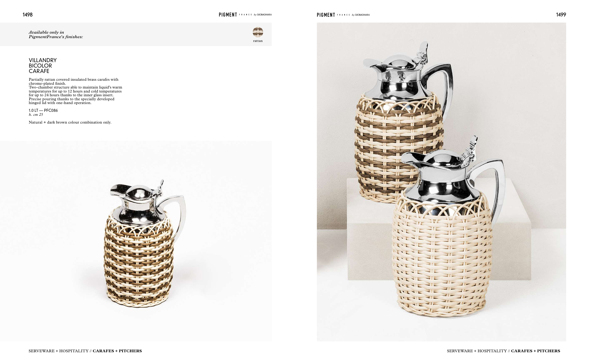
Task: Click the right footer 'Carafes + Pitchers' text
Action: click(536, 351)
